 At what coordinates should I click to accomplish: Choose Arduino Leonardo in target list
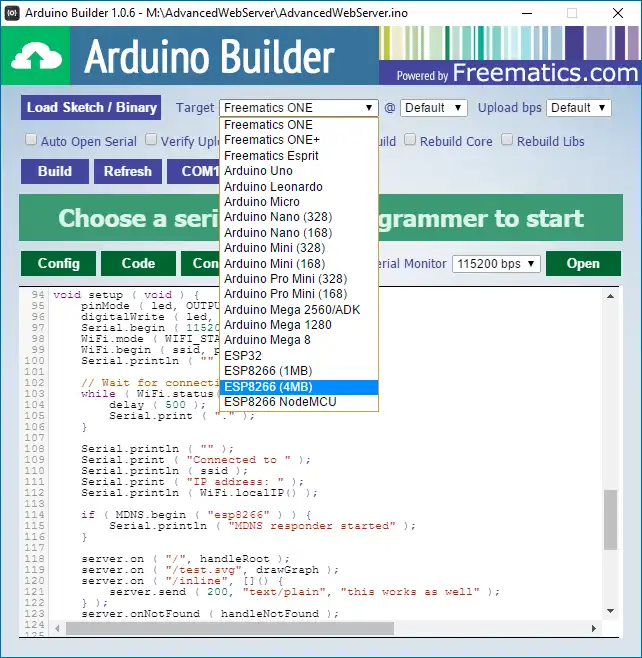[x=299, y=186]
